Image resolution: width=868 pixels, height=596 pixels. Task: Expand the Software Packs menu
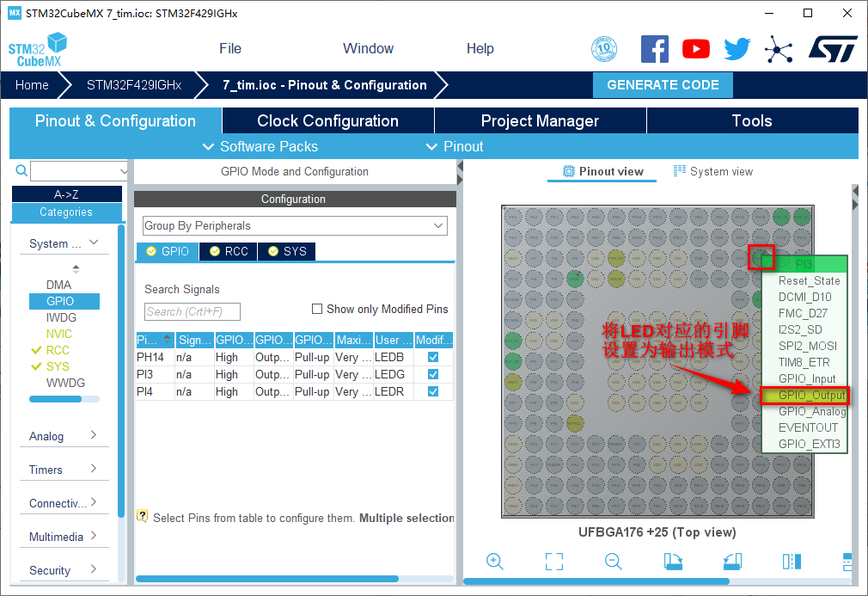coord(260,146)
